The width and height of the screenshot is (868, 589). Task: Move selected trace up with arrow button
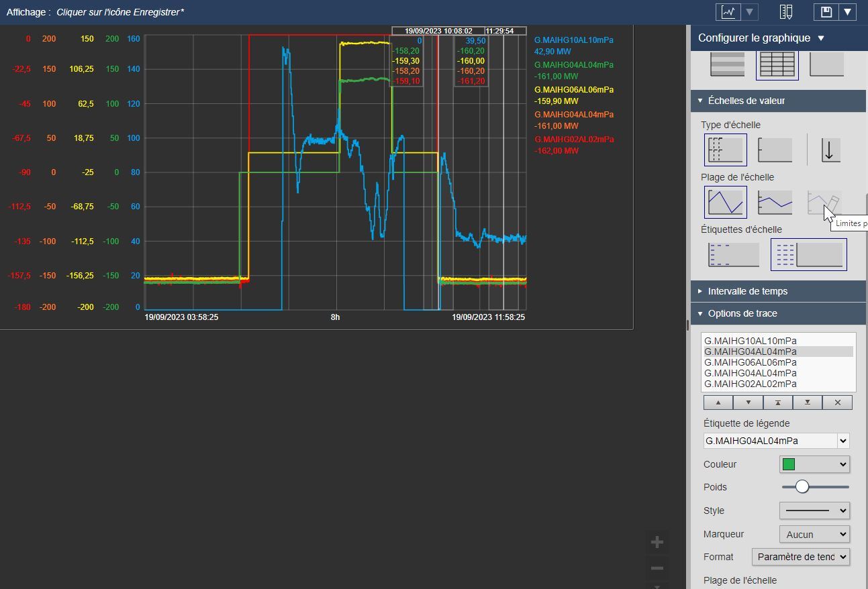click(x=718, y=403)
